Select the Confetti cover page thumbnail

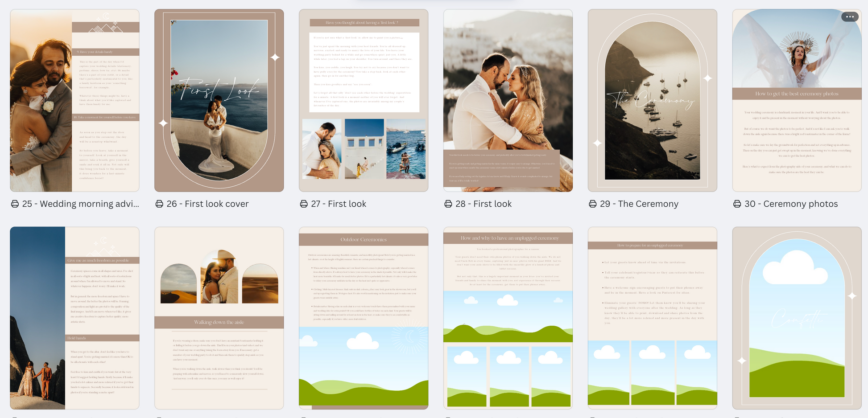(797, 318)
